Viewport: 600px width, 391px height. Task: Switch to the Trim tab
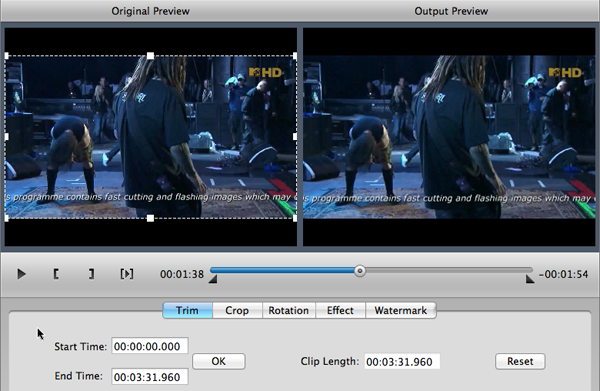pos(188,310)
